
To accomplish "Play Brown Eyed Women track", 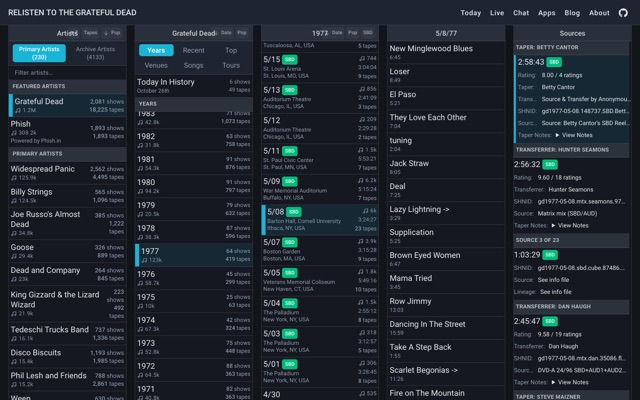I will [446, 259].
